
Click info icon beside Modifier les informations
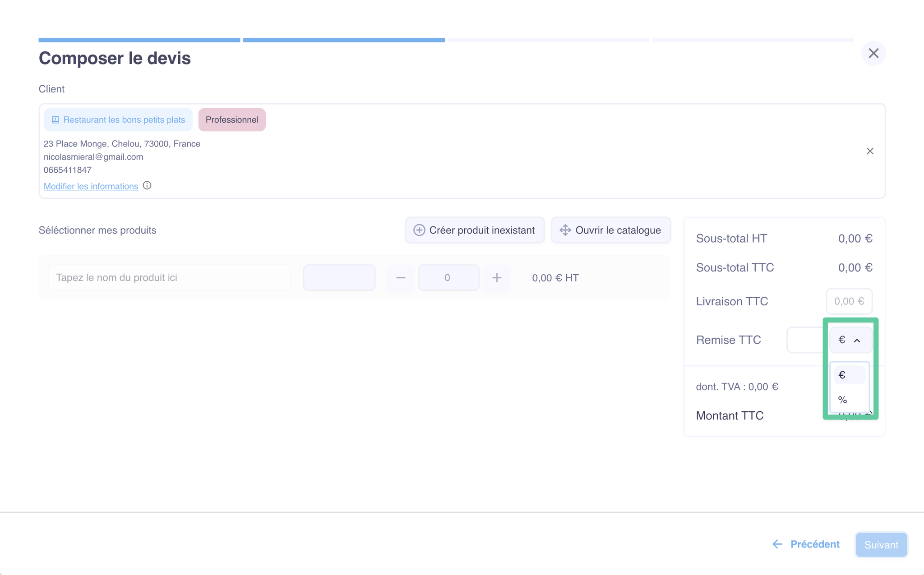(147, 185)
